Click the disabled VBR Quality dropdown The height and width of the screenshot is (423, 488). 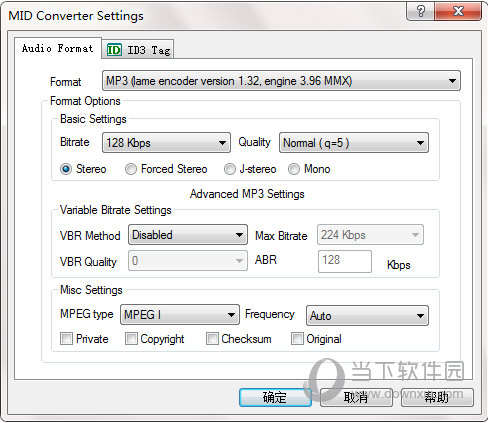pyautogui.click(x=188, y=261)
